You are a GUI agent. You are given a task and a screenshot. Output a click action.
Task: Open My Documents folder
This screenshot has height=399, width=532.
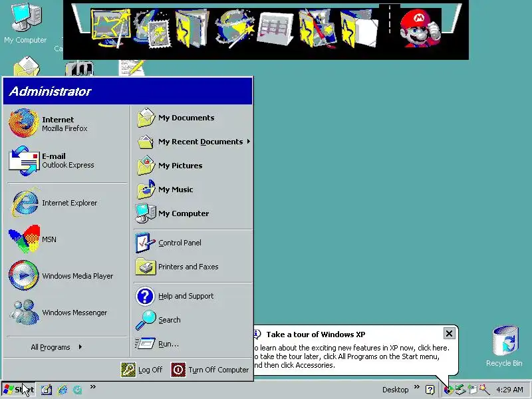(194, 118)
